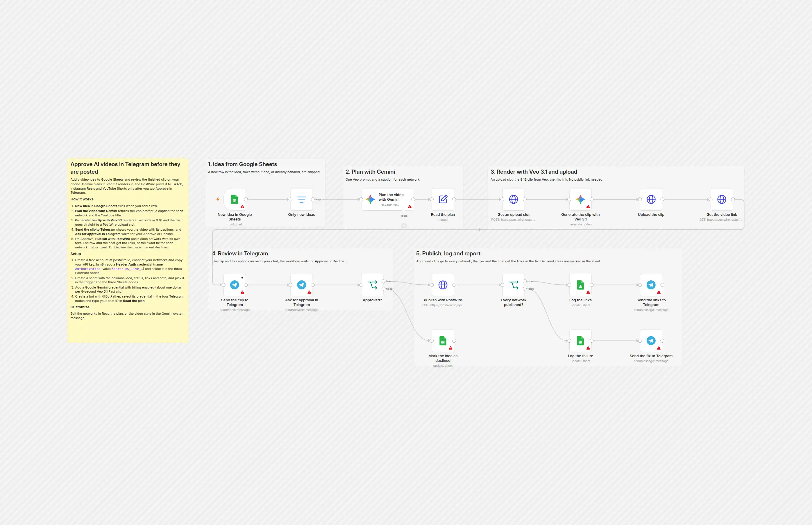Screen dimensions: 812x525
Task: Open the Plan the video with Gemini node
Action: pos(387,200)
